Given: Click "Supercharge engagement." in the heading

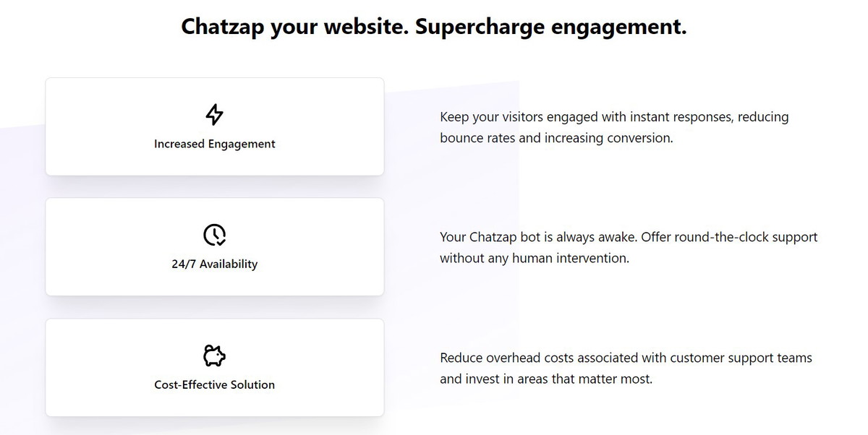Looking at the screenshot, I should pos(550,27).
